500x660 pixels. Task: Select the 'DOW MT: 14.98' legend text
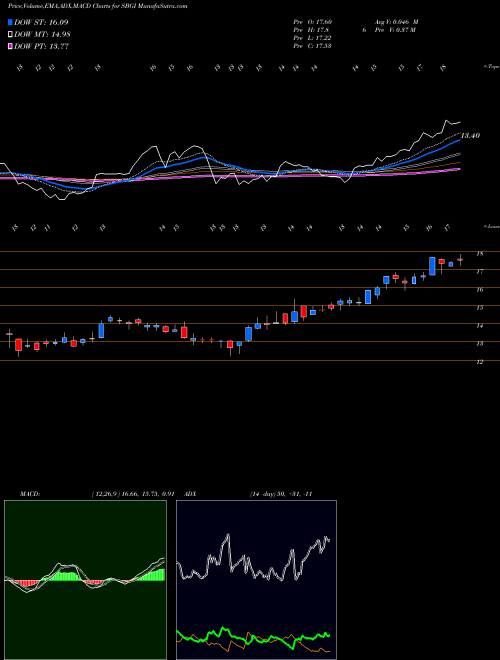point(42,35)
